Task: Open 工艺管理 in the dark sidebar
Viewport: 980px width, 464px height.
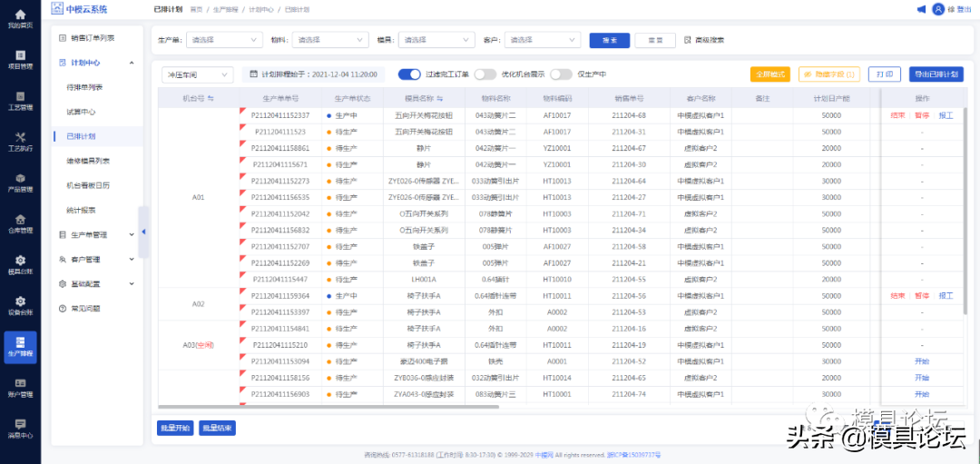Action: point(20,102)
